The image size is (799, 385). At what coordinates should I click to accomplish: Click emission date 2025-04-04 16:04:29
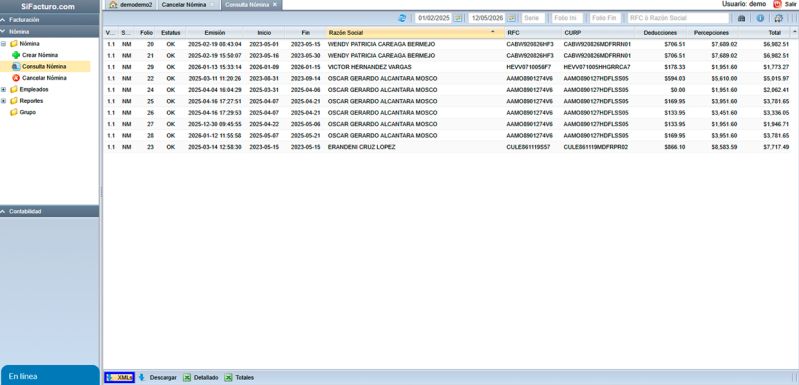point(215,90)
